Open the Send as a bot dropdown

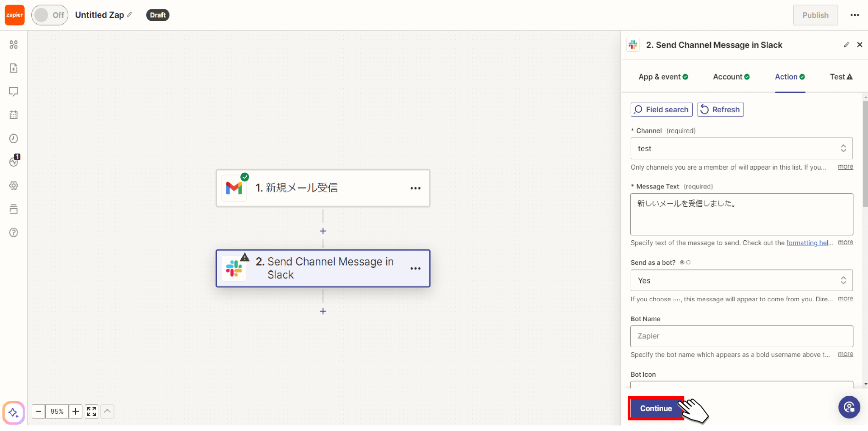coord(742,281)
